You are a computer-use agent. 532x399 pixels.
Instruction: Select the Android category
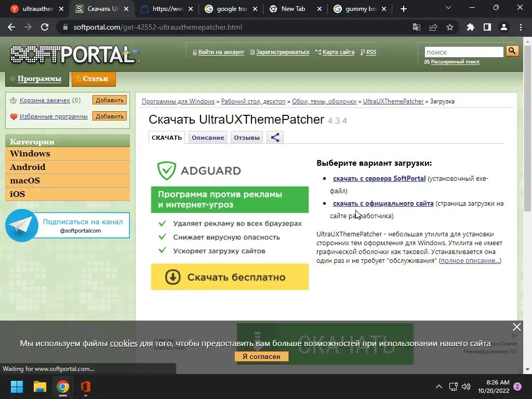(68, 167)
